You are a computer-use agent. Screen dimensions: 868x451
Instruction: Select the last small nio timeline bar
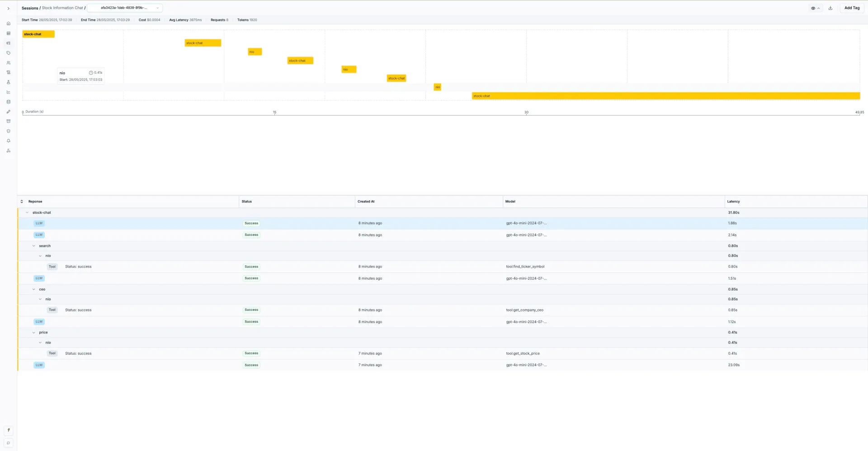click(437, 87)
